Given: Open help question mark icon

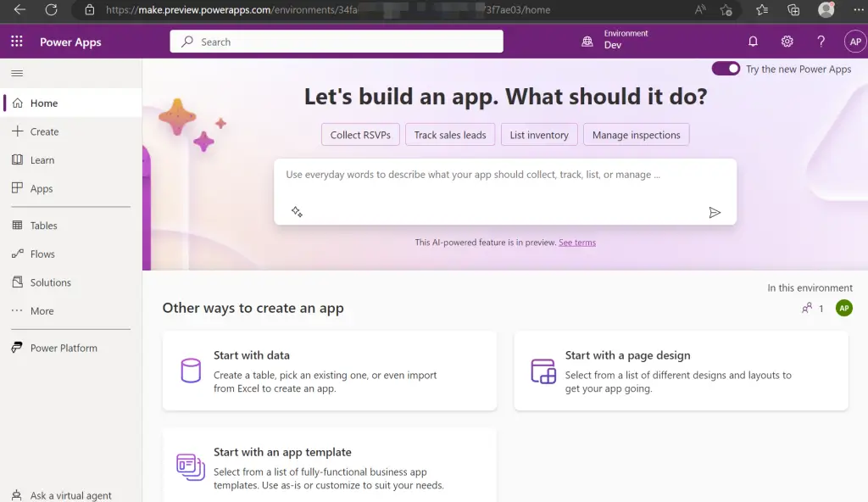Looking at the screenshot, I should [821, 42].
